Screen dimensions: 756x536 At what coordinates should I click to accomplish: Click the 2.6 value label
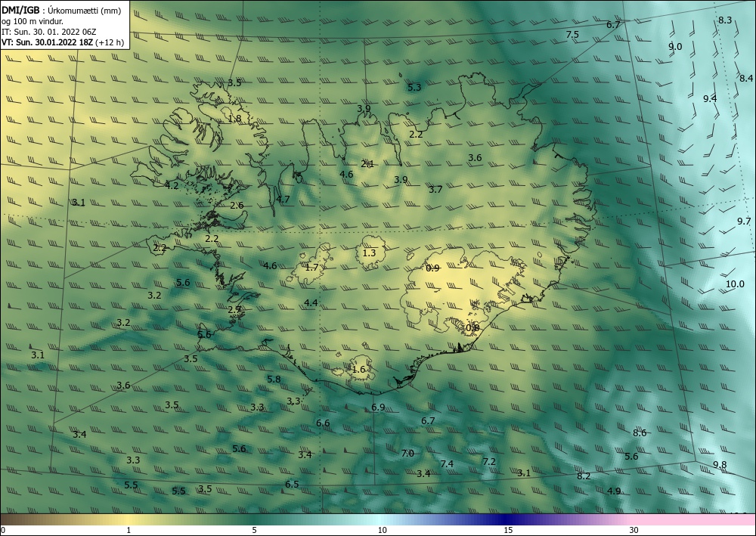[x=237, y=206]
